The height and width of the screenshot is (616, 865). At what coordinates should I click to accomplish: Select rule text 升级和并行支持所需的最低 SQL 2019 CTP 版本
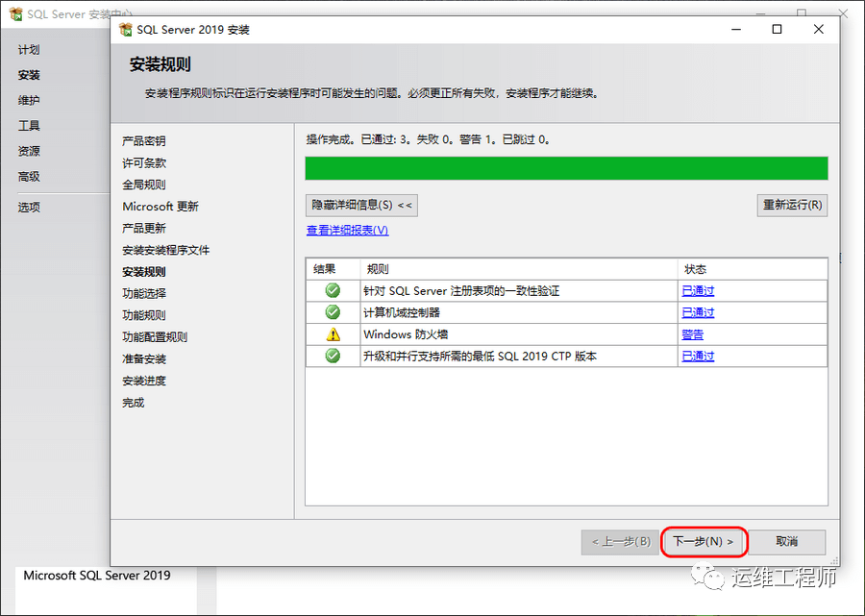point(480,357)
